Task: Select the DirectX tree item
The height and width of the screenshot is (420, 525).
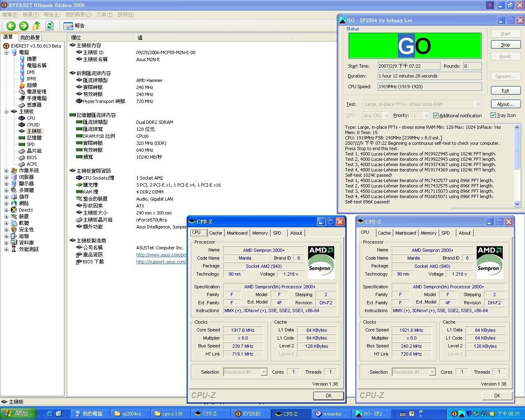Action: tap(25, 210)
